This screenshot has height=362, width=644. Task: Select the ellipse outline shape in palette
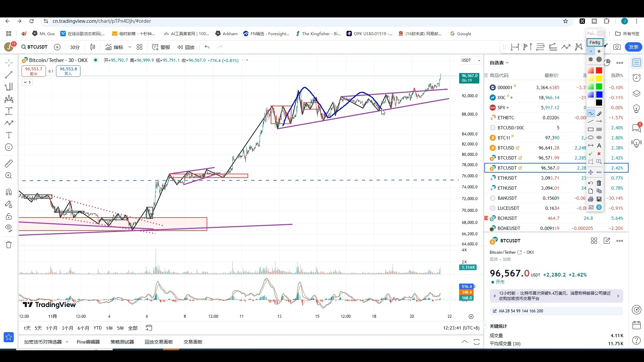[591, 137]
